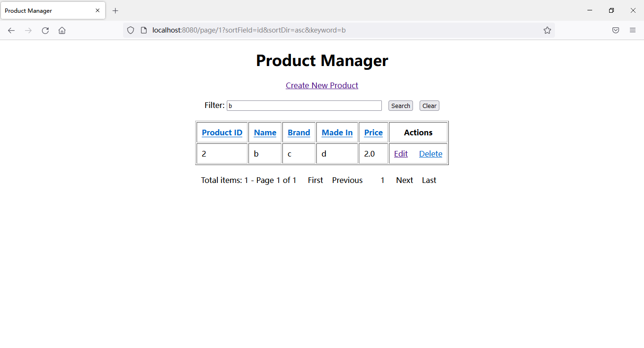Edit the product named b
This screenshot has height=348, width=644.
[401, 153]
